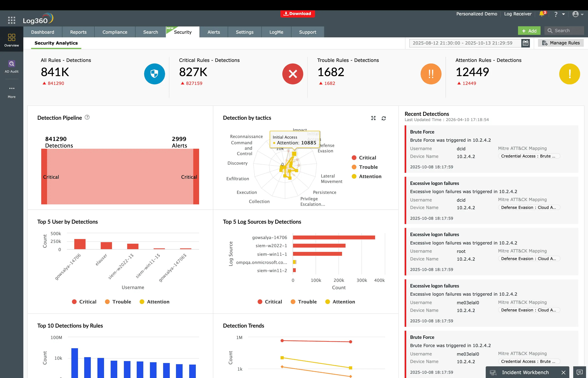Click the Detection Pipeline help tooltip
Screen dimensions: 588x378
[x=87, y=117]
